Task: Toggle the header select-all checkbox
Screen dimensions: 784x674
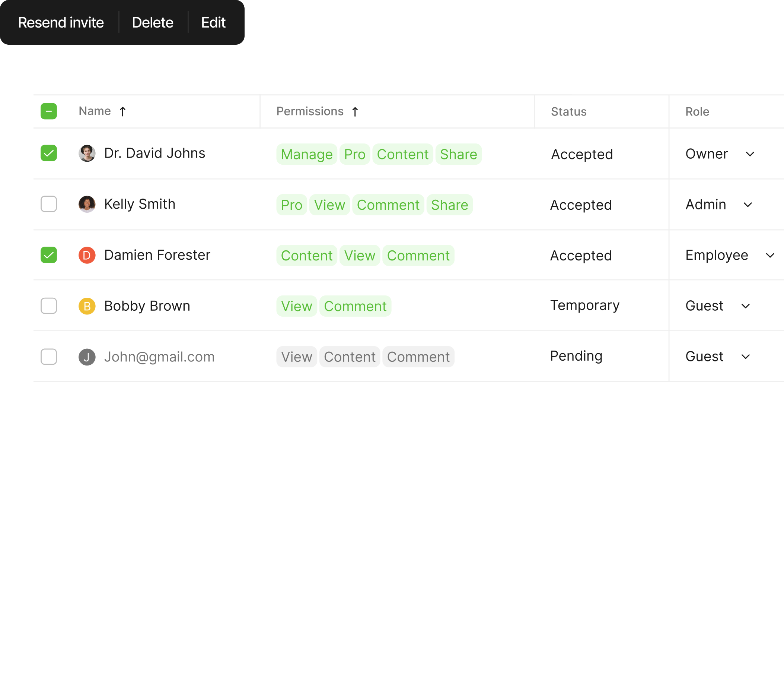Action: tap(49, 111)
